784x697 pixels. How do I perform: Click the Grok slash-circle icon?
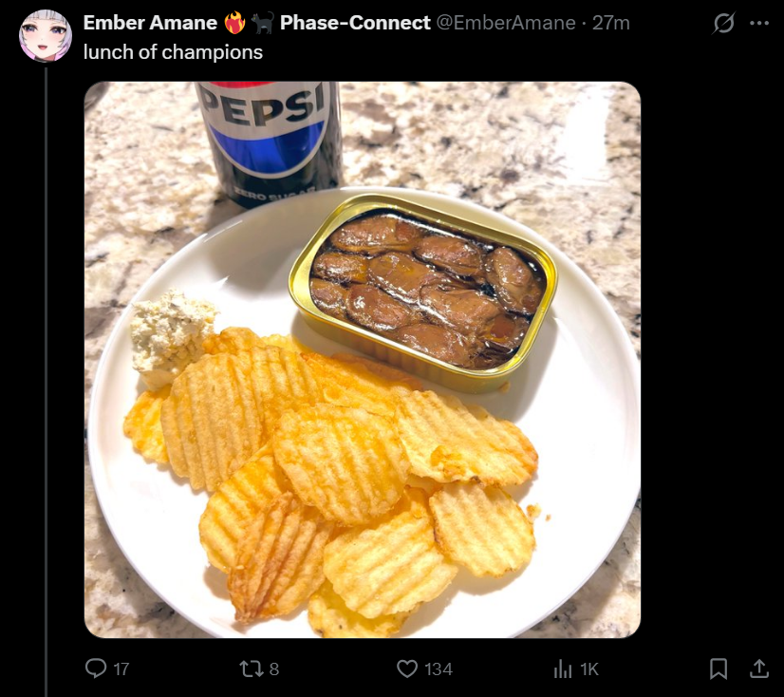click(723, 23)
